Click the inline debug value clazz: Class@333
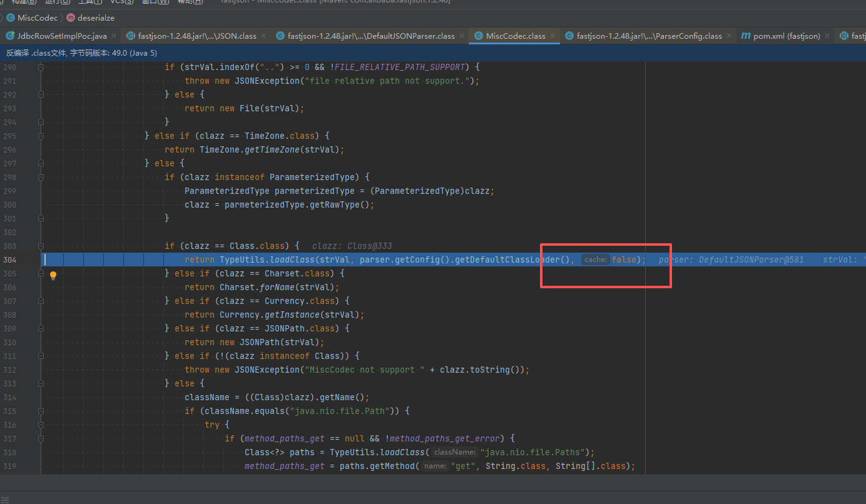The height and width of the screenshot is (504, 866). coord(352,246)
